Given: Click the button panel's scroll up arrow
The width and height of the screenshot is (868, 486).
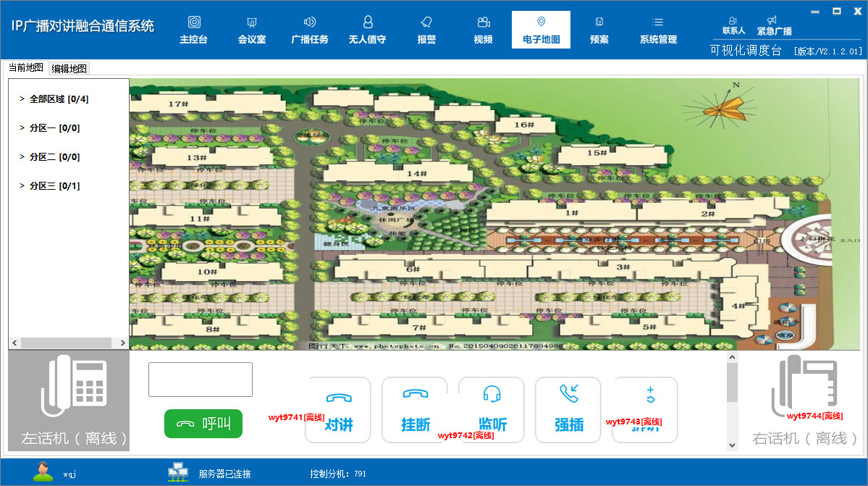Looking at the screenshot, I should 733,358.
